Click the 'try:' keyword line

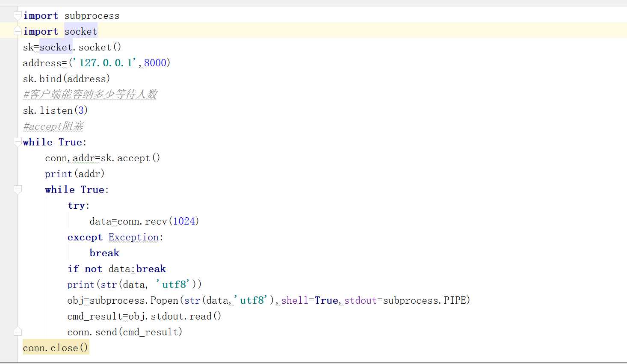point(79,206)
